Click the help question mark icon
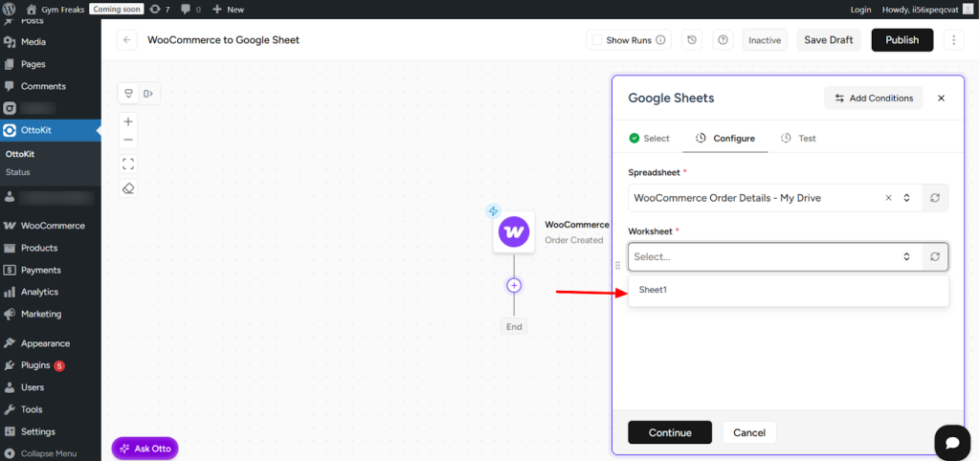Screen dimensions: 980x461 tap(723, 40)
